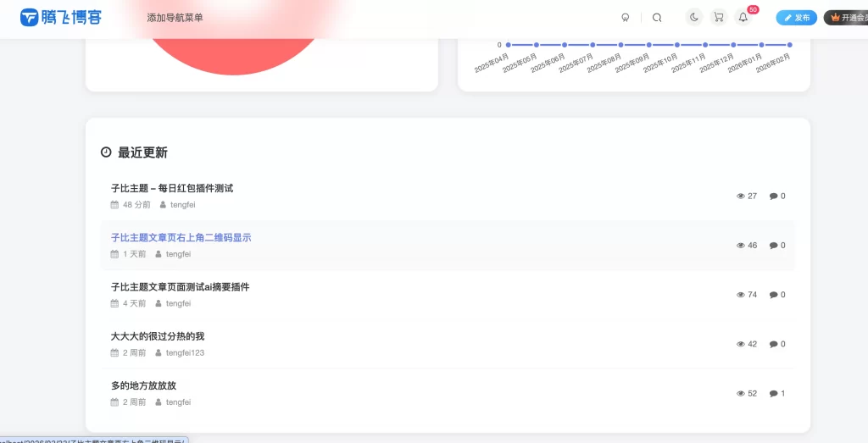The width and height of the screenshot is (868, 443).
Task: Click the view count 27 eye icon
Action: tap(741, 196)
